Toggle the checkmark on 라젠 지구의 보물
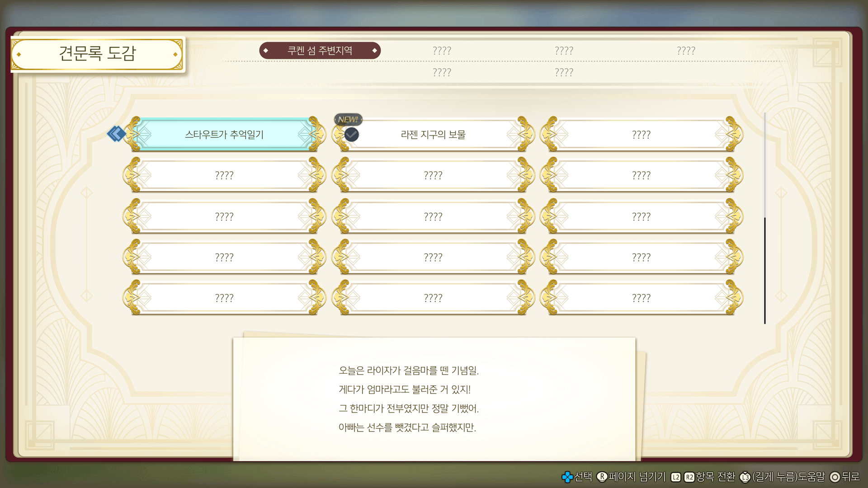868x488 pixels. pos(351,134)
